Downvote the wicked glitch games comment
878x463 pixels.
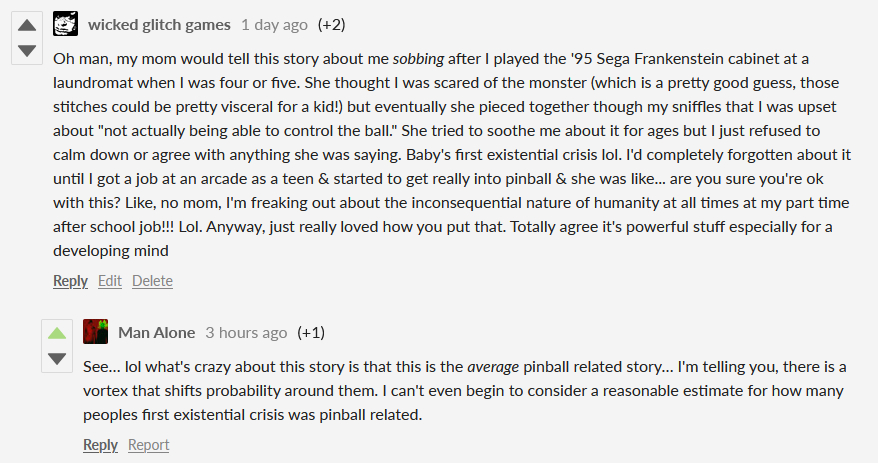(27, 50)
